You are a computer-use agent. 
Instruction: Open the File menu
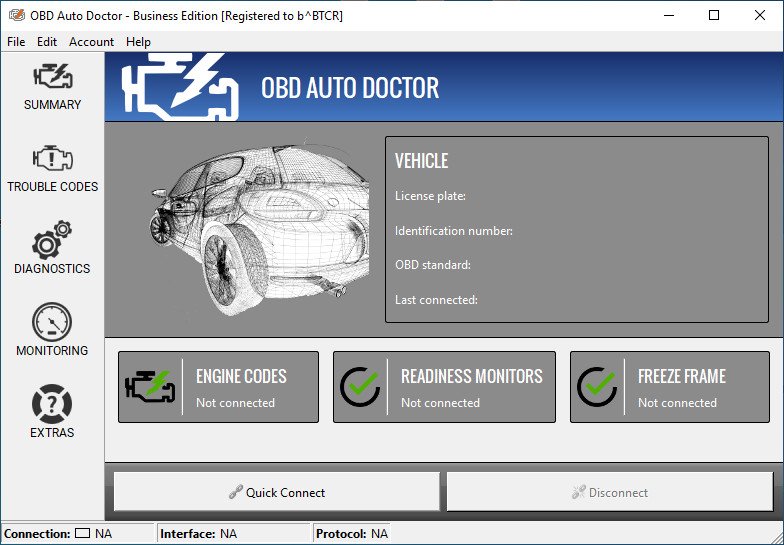click(16, 42)
